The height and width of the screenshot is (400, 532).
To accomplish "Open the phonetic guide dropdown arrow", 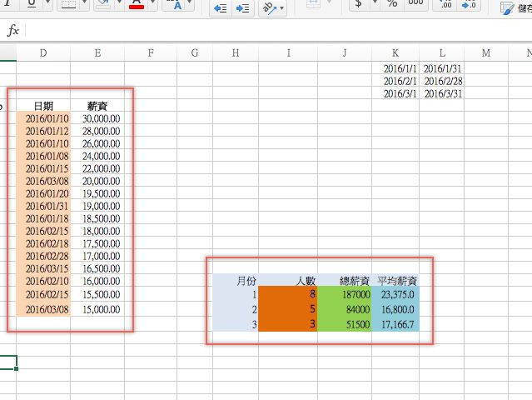I will (x=190, y=3).
